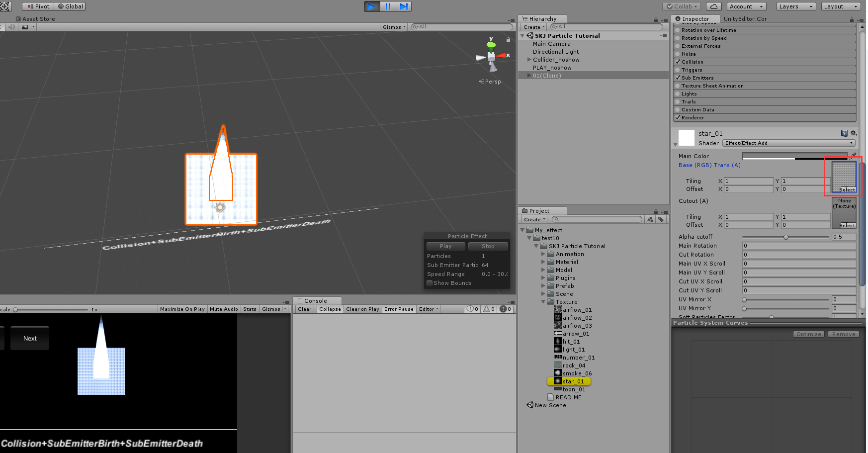Image resolution: width=868 pixels, height=453 pixels.
Task: Click the Remove curve button
Action: click(x=844, y=334)
